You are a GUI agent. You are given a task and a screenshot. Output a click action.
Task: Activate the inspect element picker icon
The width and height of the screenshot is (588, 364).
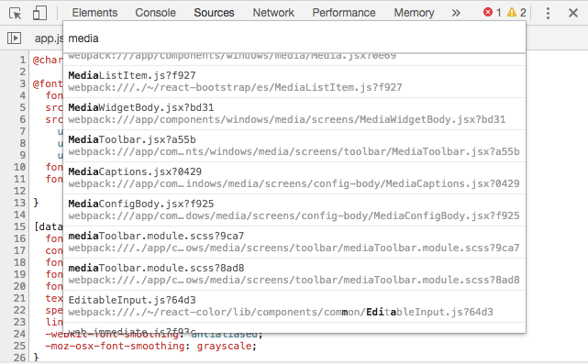point(15,13)
